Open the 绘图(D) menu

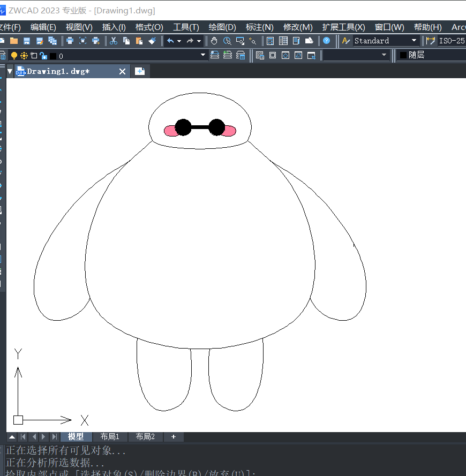222,27
